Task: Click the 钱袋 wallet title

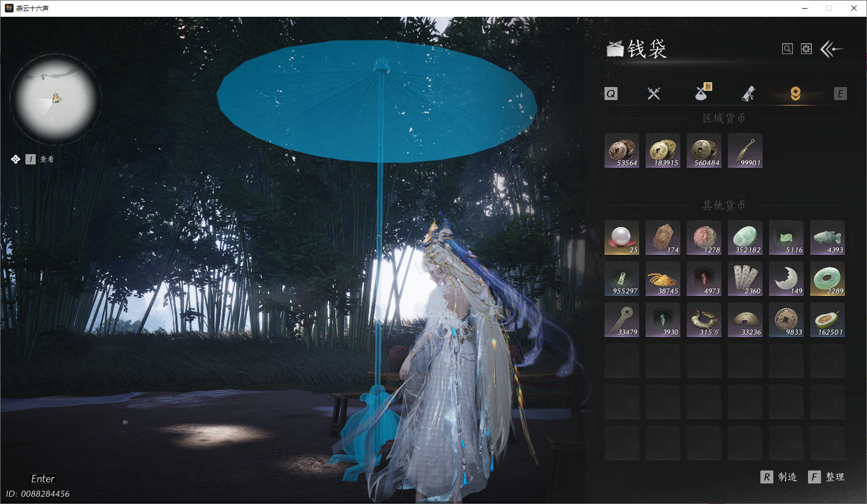Action: click(647, 49)
